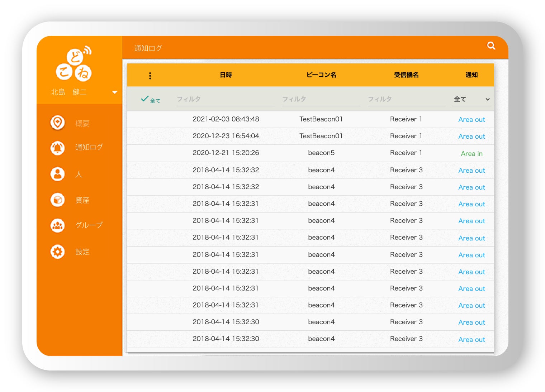Click the 通知ログ page title
The width and height of the screenshot is (545, 392).
coord(148,48)
